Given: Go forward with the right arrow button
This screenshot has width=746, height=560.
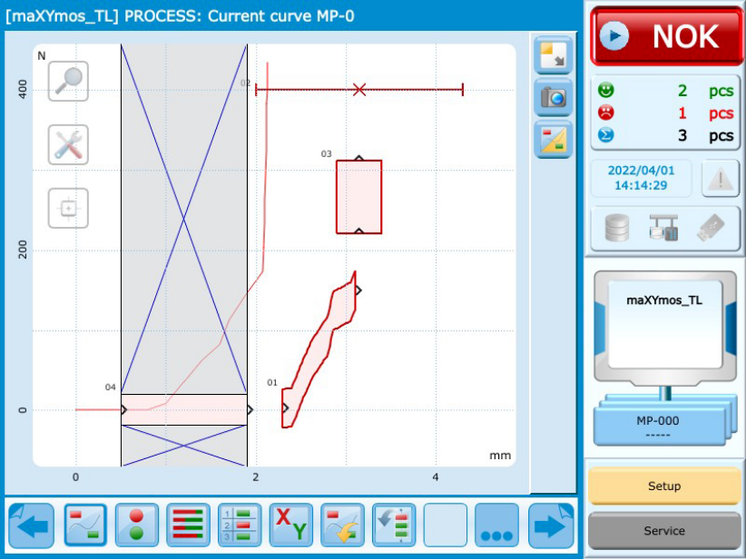Looking at the screenshot, I should 551,526.
